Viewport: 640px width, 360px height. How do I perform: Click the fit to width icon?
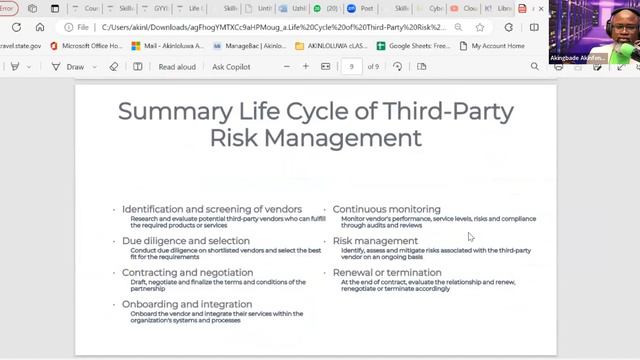tap(325, 67)
